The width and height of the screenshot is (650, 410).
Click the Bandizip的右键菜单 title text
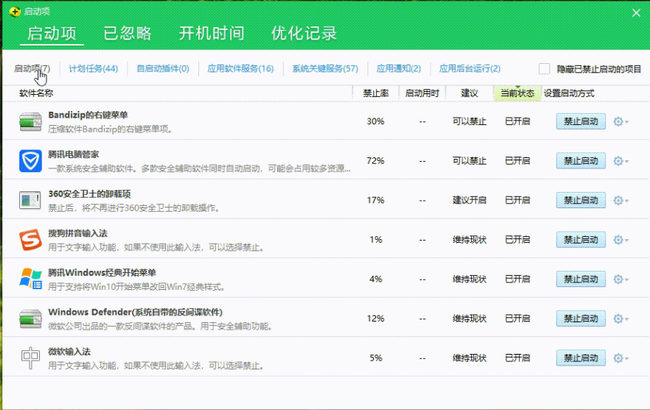click(88, 115)
